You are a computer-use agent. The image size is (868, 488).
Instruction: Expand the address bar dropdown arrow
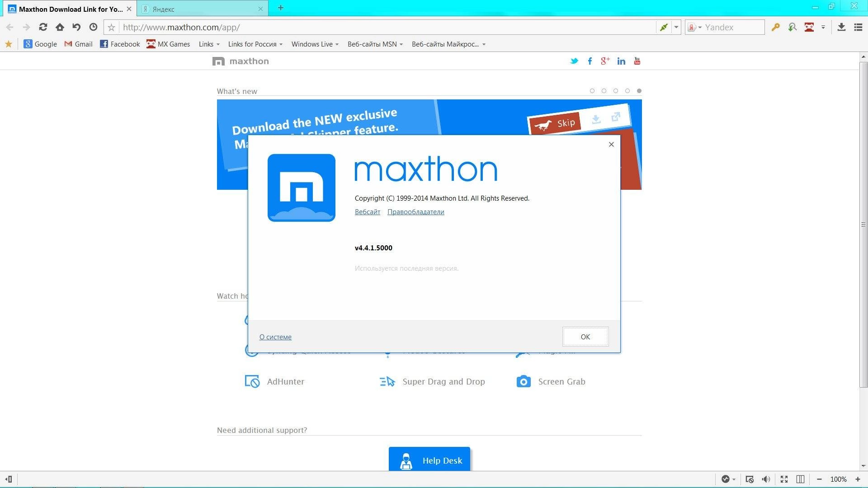[676, 27]
